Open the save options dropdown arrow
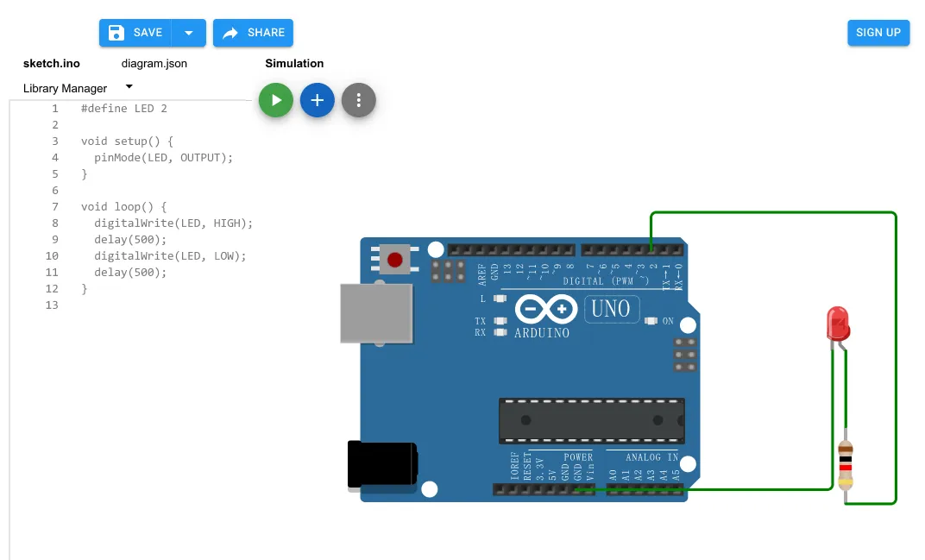The width and height of the screenshot is (925, 560). (x=189, y=33)
